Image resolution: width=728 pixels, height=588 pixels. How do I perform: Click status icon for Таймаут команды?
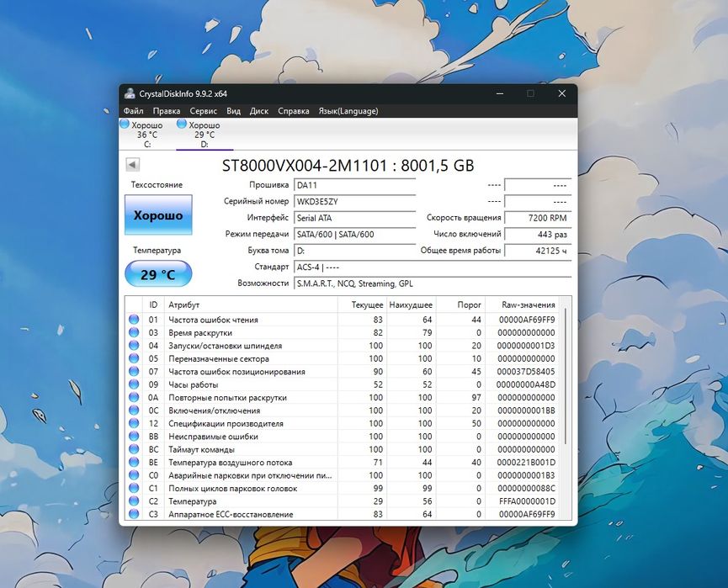point(134,449)
